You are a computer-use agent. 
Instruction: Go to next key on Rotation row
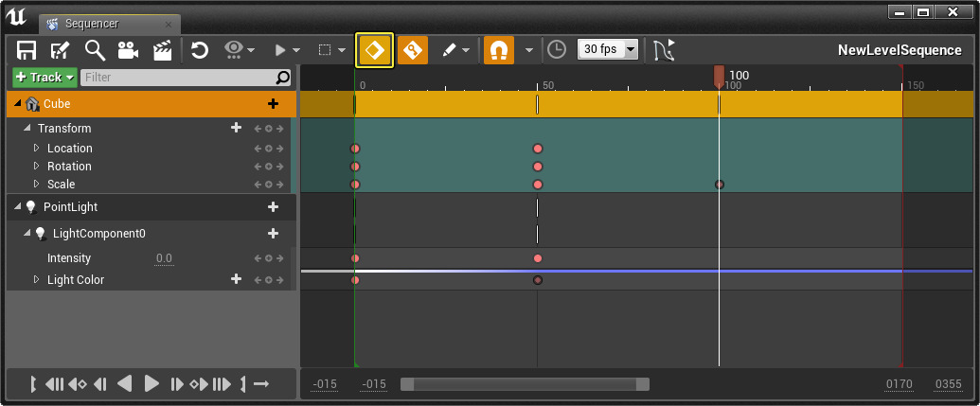(279, 167)
